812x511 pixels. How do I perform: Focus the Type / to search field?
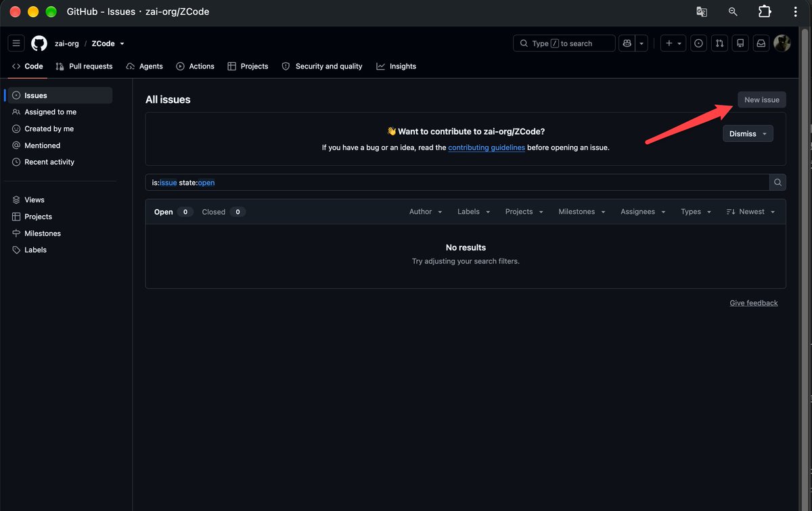(564, 43)
